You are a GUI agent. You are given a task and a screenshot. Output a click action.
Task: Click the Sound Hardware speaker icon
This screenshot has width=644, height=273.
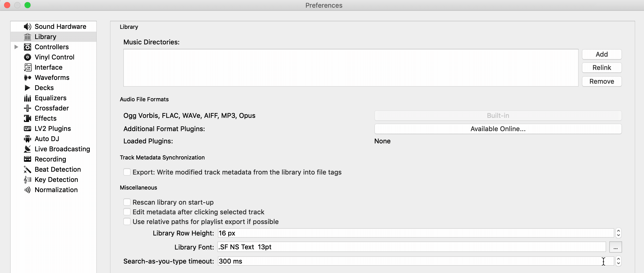[x=28, y=27]
